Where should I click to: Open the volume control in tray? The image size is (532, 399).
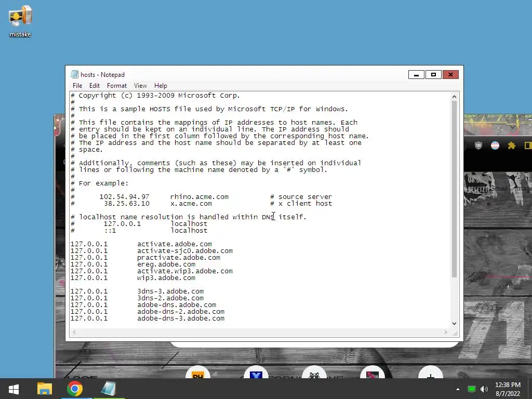484,389
